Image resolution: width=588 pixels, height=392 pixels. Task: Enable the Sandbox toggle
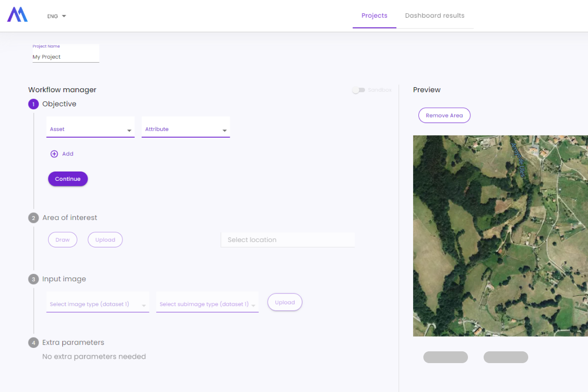359,90
